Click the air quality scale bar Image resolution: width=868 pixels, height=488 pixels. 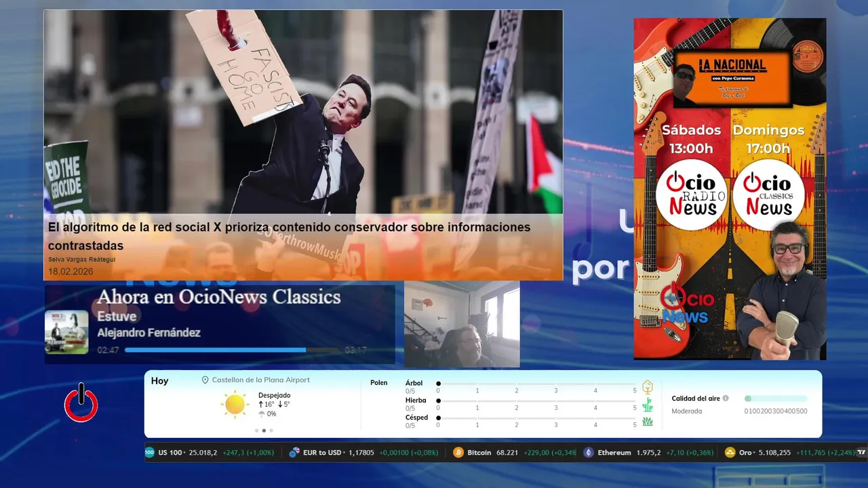(776, 399)
